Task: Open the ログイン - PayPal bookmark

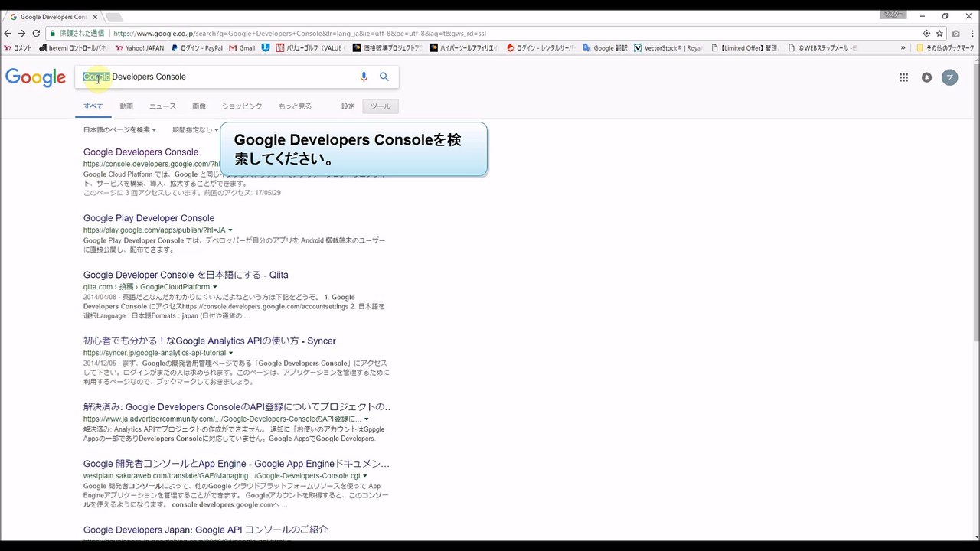Action: coord(198,48)
